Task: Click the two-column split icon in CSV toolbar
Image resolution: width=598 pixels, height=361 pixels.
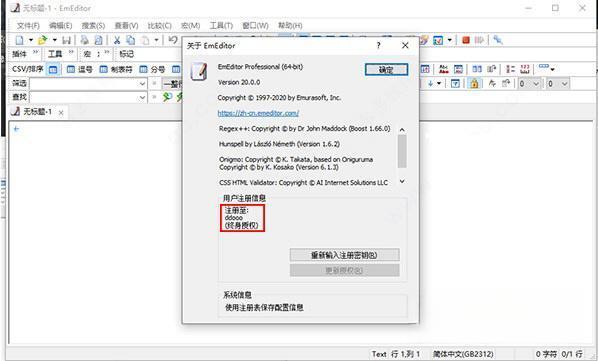Action: (x=477, y=69)
